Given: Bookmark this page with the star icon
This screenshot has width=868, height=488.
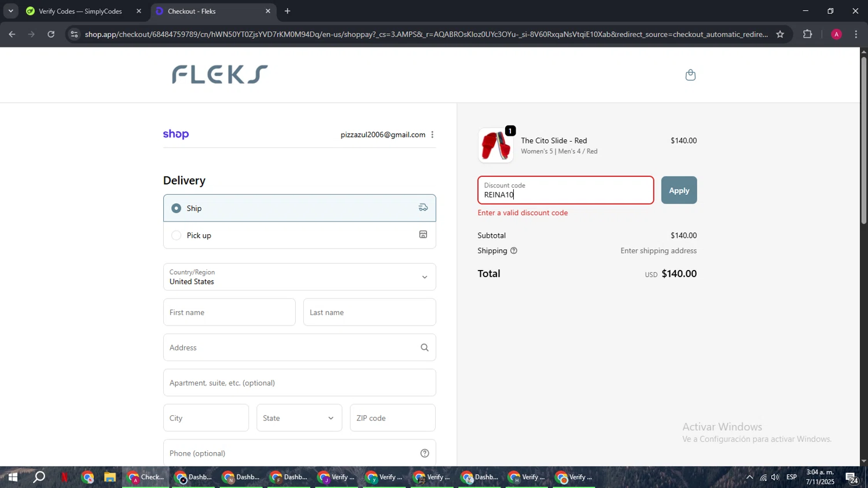Looking at the screenshot, I should click(780, 34).
